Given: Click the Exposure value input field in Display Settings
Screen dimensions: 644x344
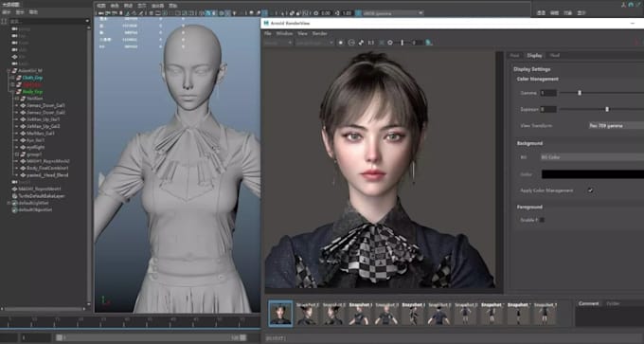Looking at the screenshot, I should pos(548,109).
